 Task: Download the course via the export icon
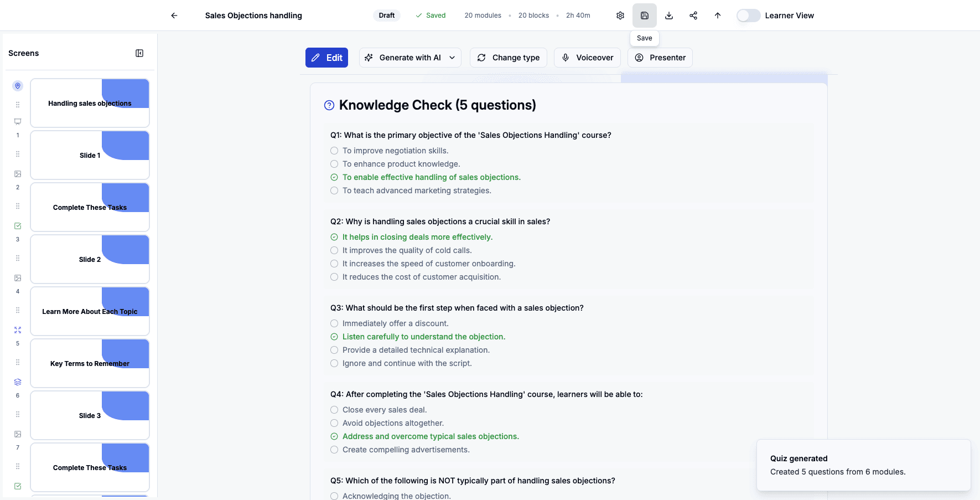click(668, 16)
